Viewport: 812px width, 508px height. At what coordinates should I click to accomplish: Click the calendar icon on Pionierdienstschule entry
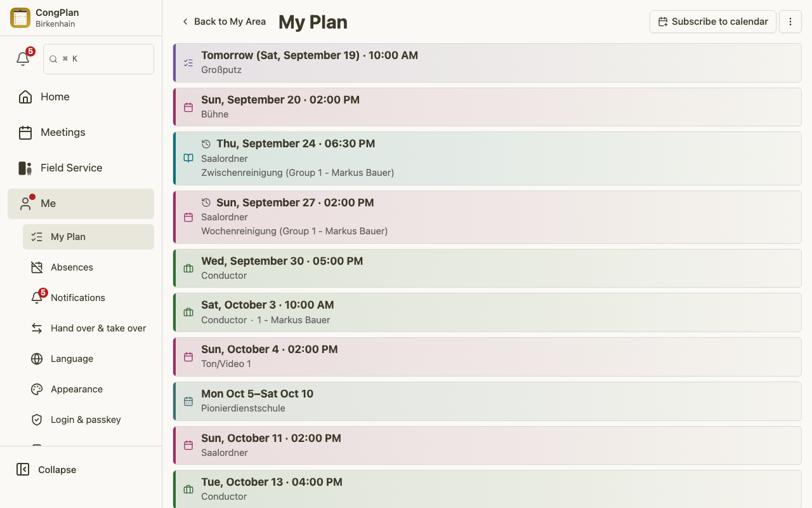tap(188, 401)
